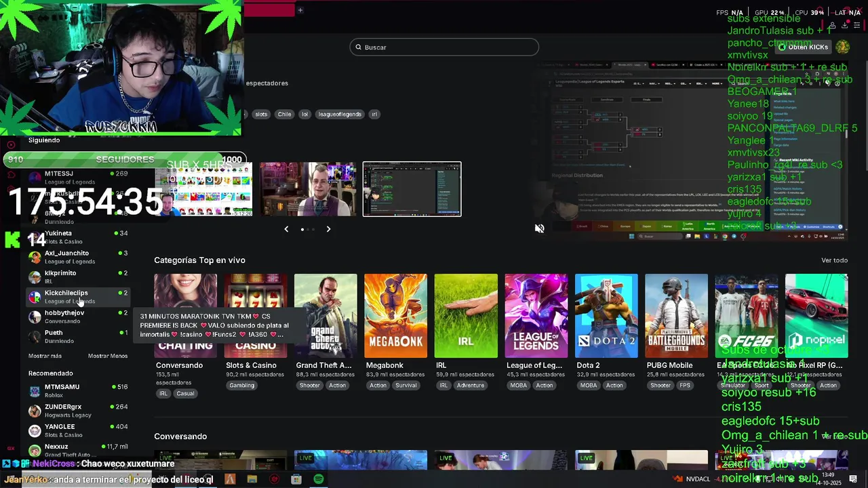Open the Slots & Casino category card
868x488 pixels.
click(256, 316)
